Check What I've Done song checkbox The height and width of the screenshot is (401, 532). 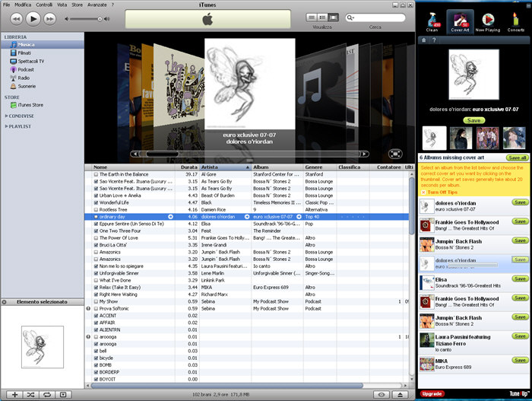[x=96, y=280]
